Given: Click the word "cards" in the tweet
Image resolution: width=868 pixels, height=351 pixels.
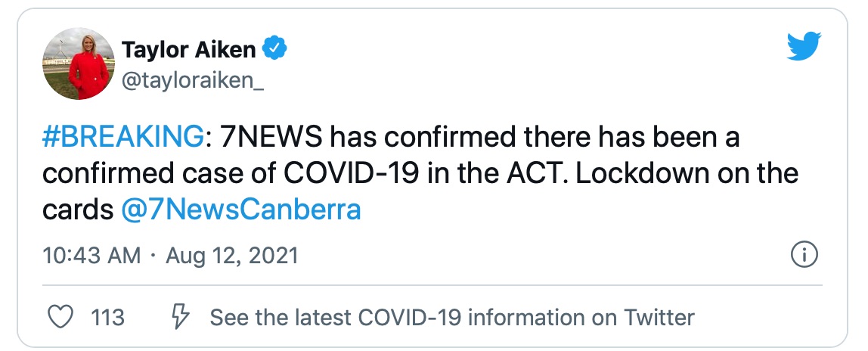Looking at the screenshot, I should [x=77, y=210].
